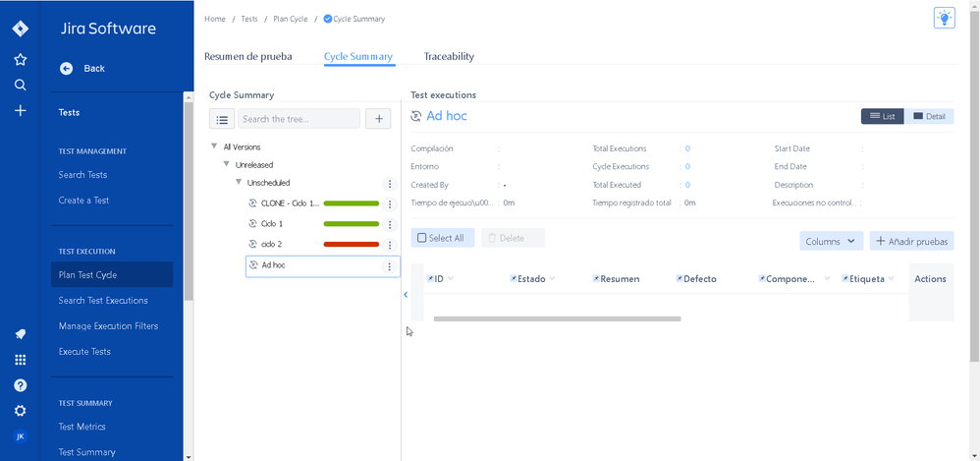Image resolution: width=980 pixels, height=461 pixels.
Task: Collapse the Unreleased tree node
Action: pyautogui.click(x=226, y=164)
